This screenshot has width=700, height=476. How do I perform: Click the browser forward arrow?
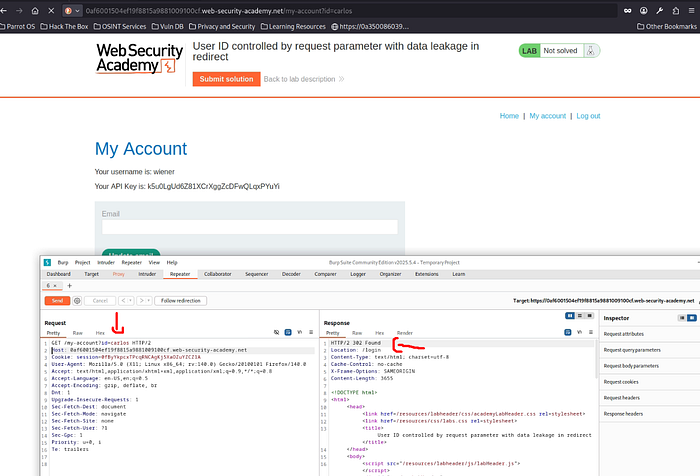click(19, 11)
